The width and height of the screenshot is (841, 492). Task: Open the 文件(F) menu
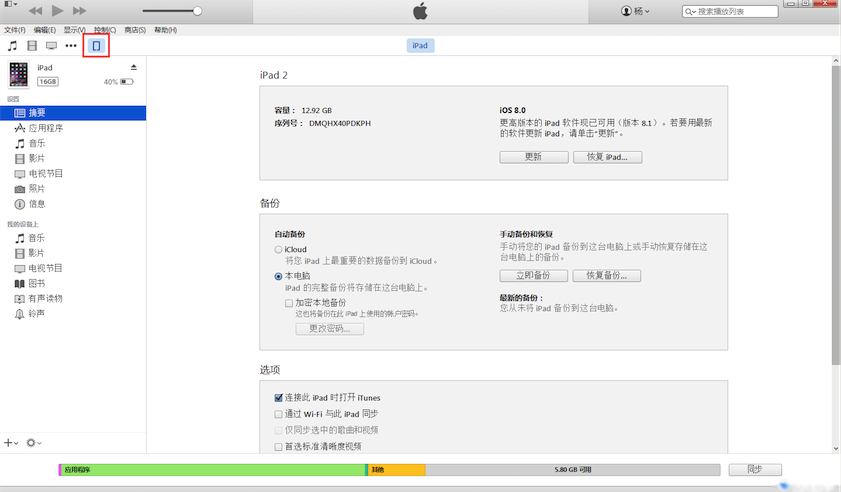[x=15, y=30]
